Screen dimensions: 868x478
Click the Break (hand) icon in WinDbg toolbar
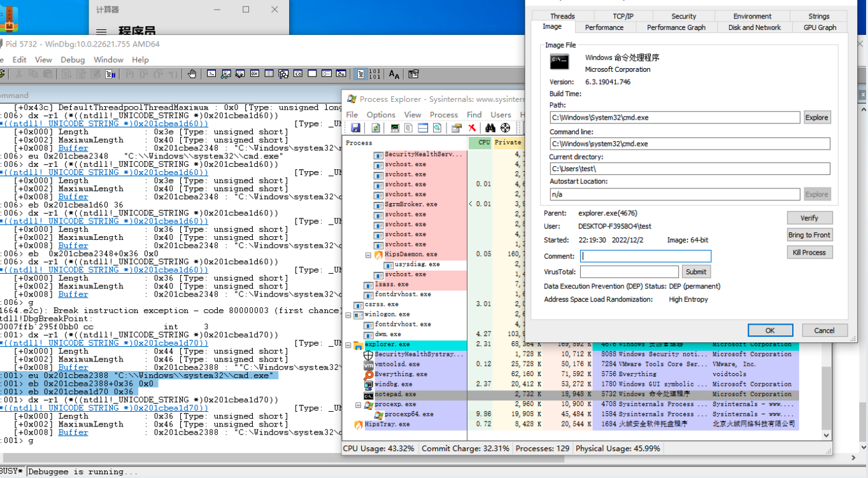[x=192, y=74]
